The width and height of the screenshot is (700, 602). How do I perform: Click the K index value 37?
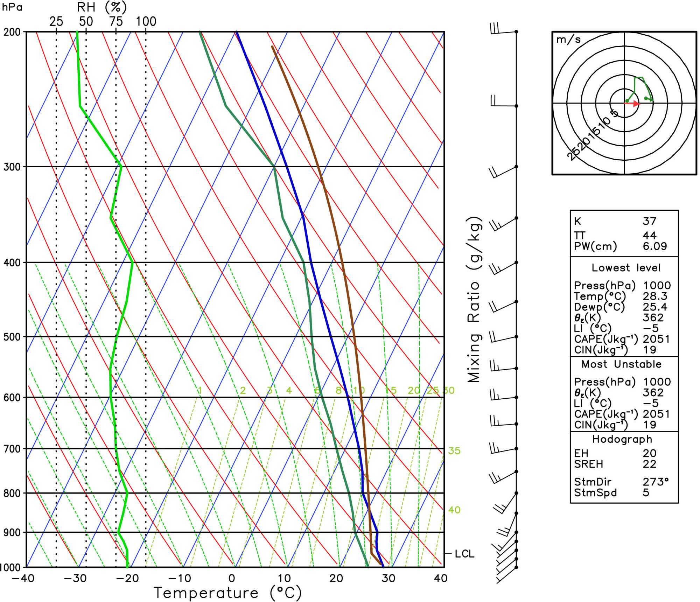coord(649,221)
